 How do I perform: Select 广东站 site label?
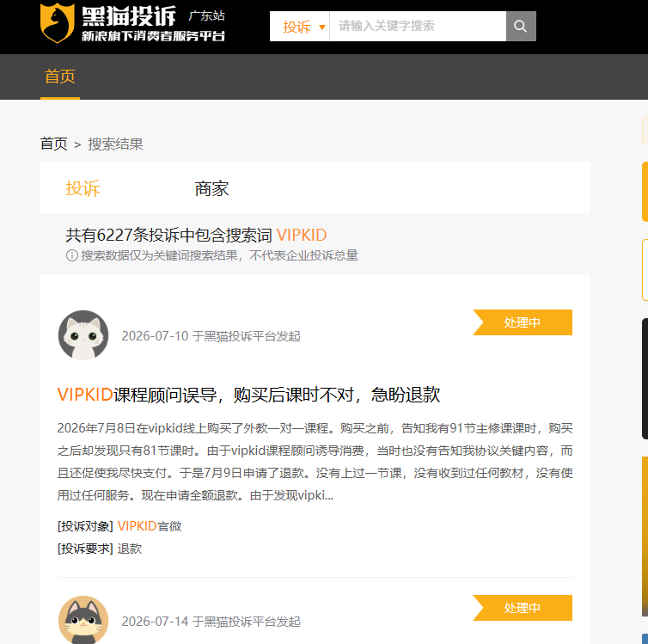206,15
